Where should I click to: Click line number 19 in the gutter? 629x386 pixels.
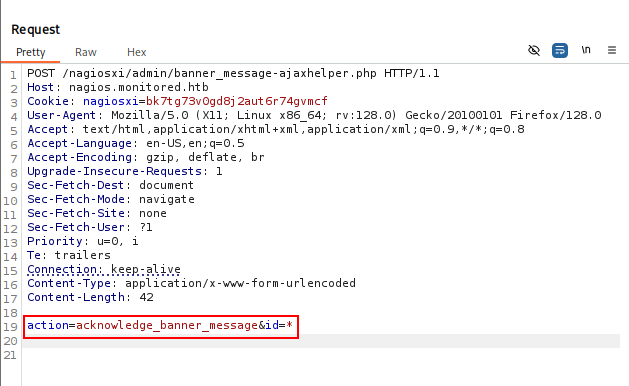(x=10, y=327)
